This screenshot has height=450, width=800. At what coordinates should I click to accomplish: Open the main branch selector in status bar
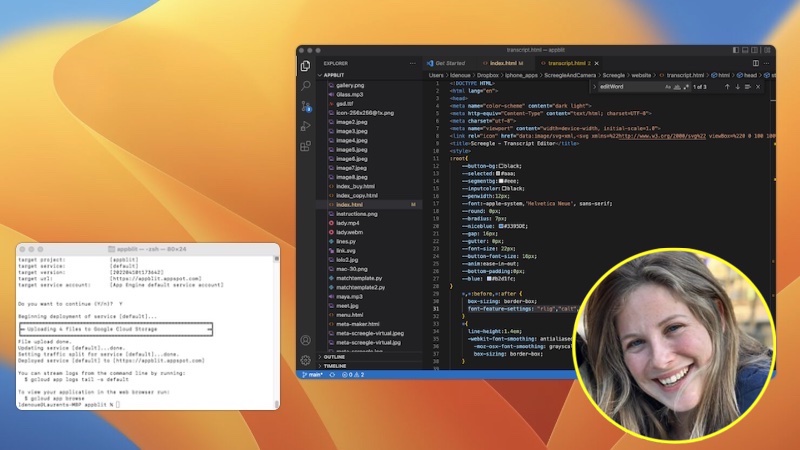(x=312, y=374)
